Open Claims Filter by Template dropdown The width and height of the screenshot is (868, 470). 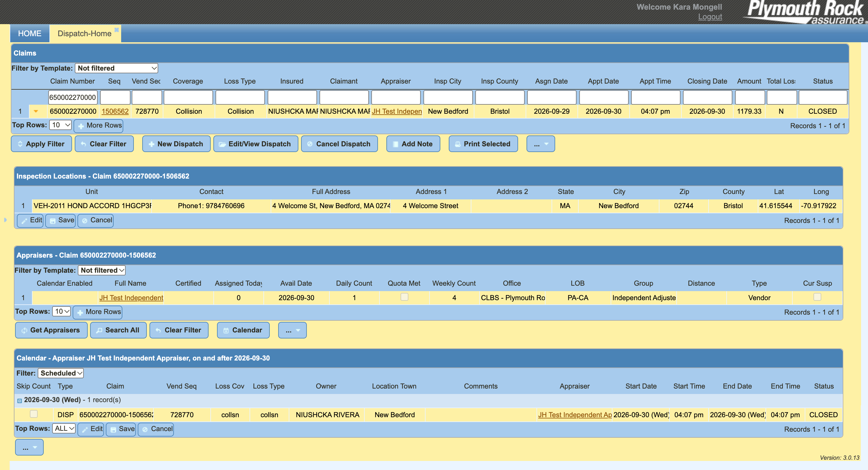point(116,68)
